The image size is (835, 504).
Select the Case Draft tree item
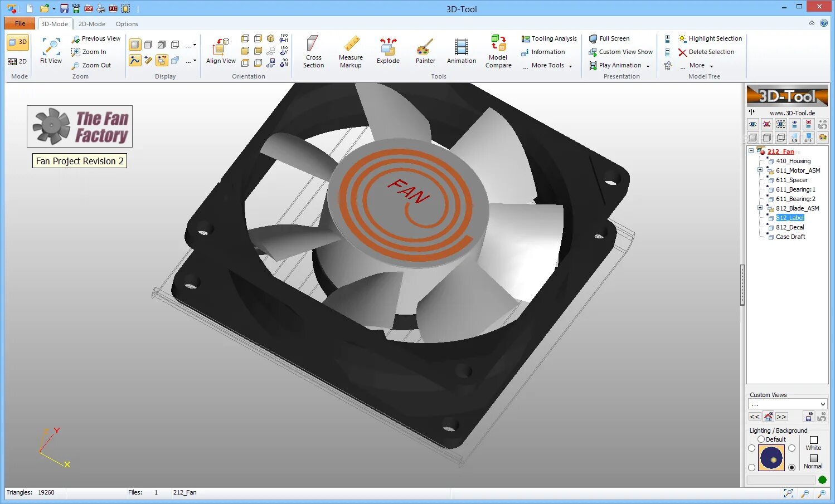click(790, 237)
